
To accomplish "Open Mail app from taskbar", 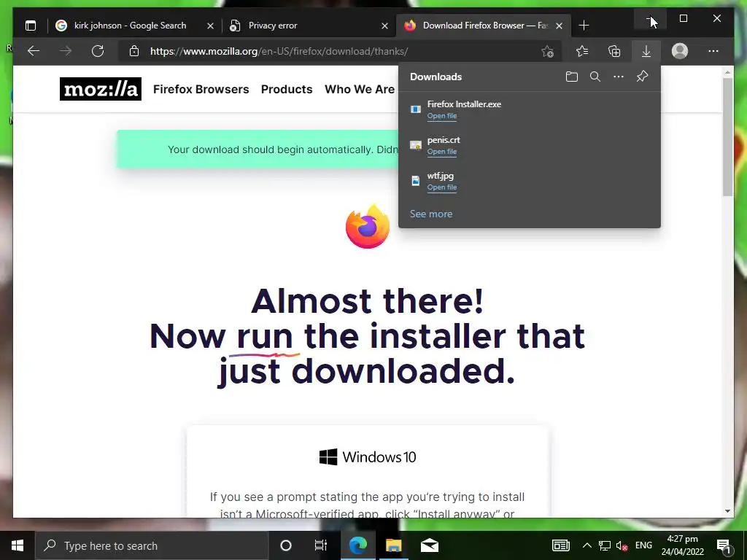I will (x=429, y=545).
